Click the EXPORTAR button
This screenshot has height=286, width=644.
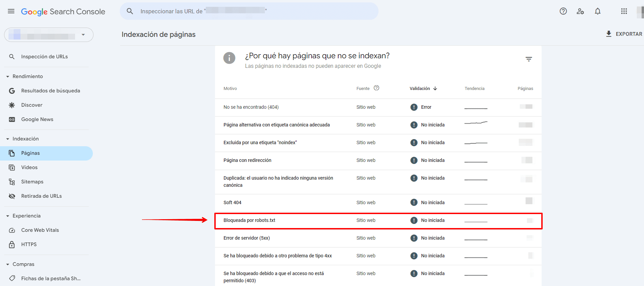(x=624, y=34)
